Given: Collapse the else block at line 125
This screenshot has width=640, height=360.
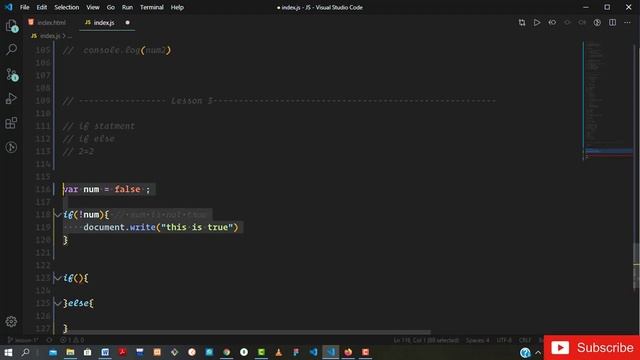Looking at the screenshot, I should (58, 303).
